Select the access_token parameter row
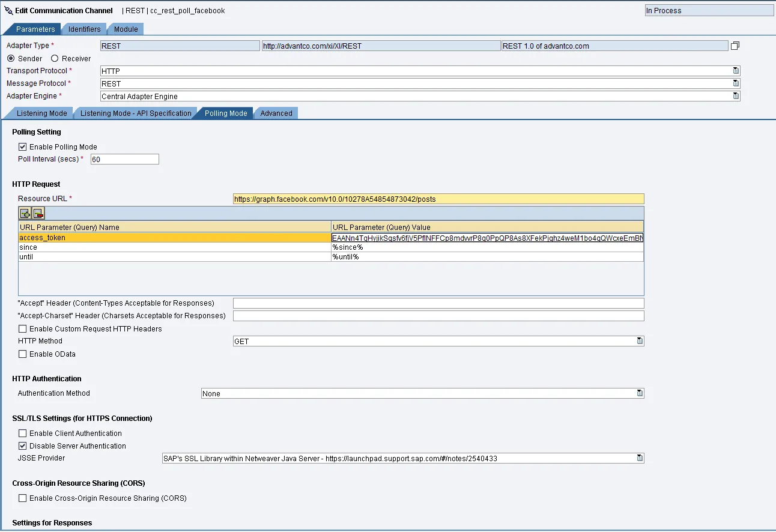Screen dimensions: 776x532 click(x=174, y=238)
